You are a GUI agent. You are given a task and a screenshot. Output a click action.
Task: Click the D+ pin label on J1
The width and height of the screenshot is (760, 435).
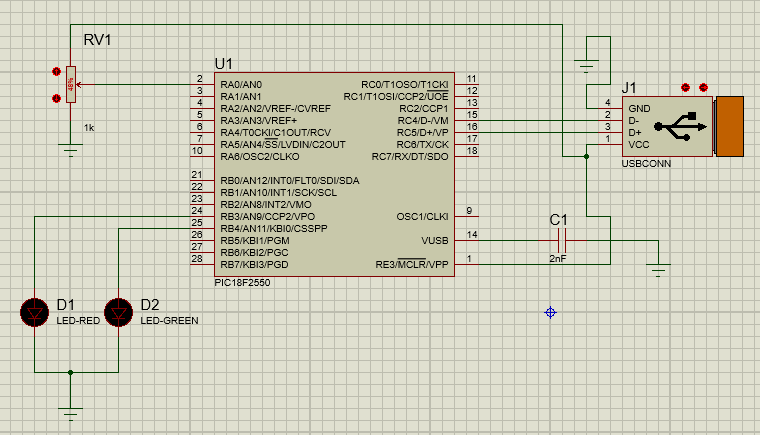[635, 132]
